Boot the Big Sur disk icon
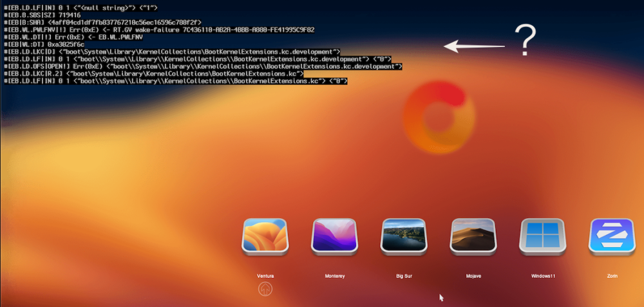644x307 pixels. pos(404,237)
